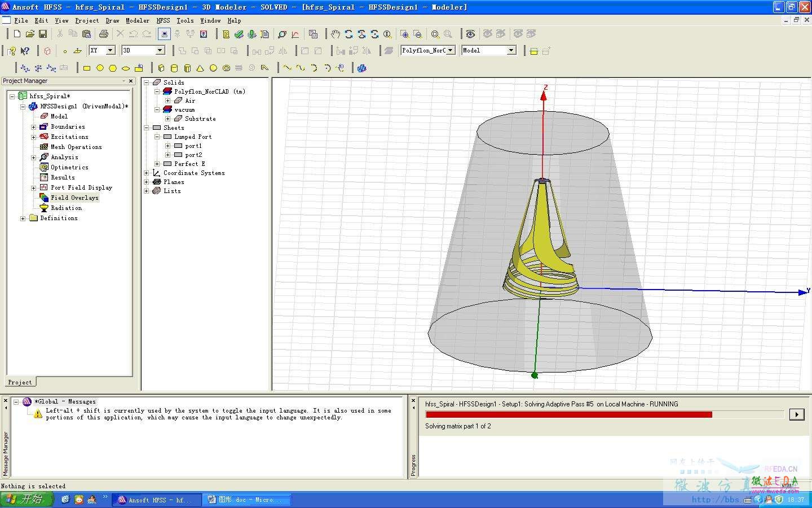The image size is (812, 508).
Task: Select the Draw Spline tool
Action: 301,68
